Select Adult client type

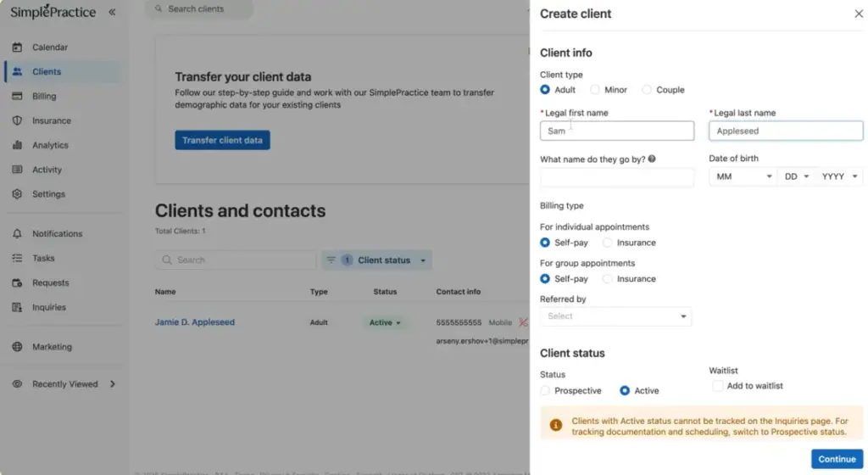click(545, 90)
